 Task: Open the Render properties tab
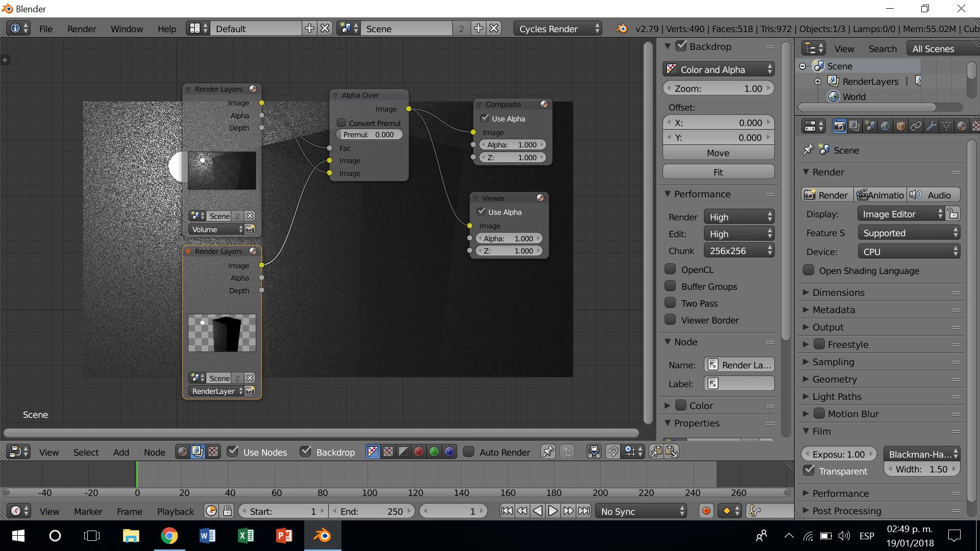(x=839, y=126)
